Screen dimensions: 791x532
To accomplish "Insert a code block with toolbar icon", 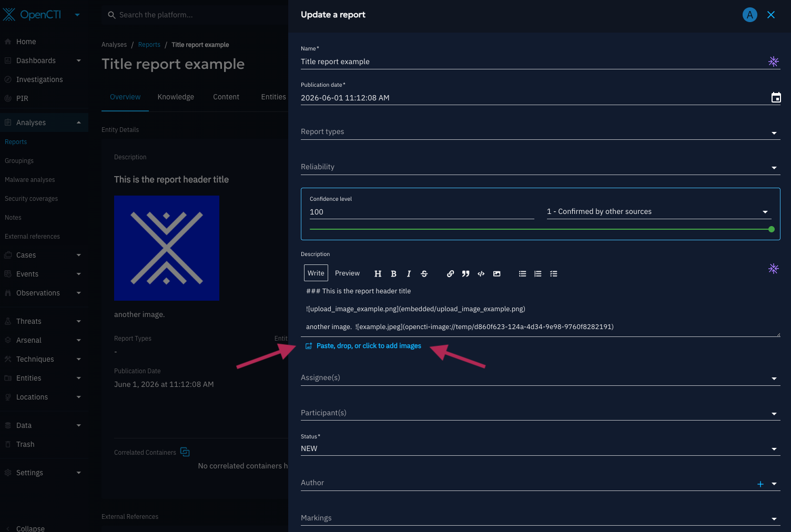I will (481, 273).
